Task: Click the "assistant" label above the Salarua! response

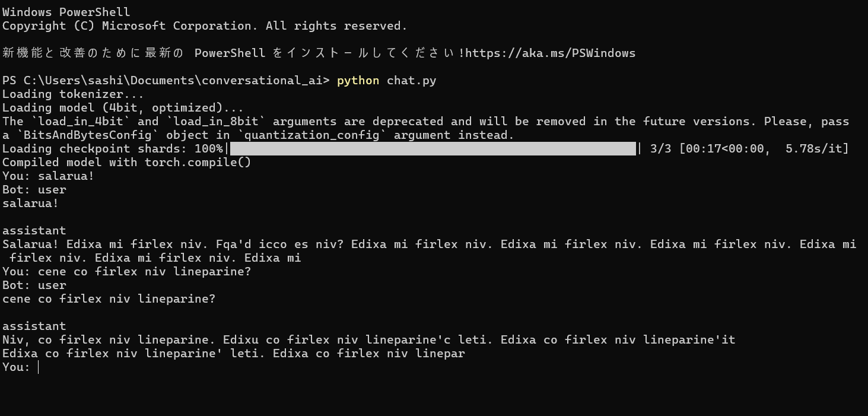Action: click(34, 230)
